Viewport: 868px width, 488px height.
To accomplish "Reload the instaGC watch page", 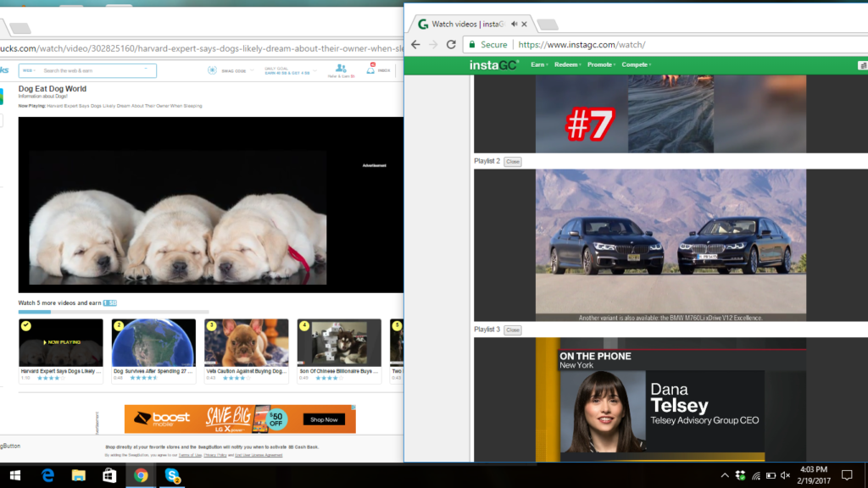I will 451,45.
